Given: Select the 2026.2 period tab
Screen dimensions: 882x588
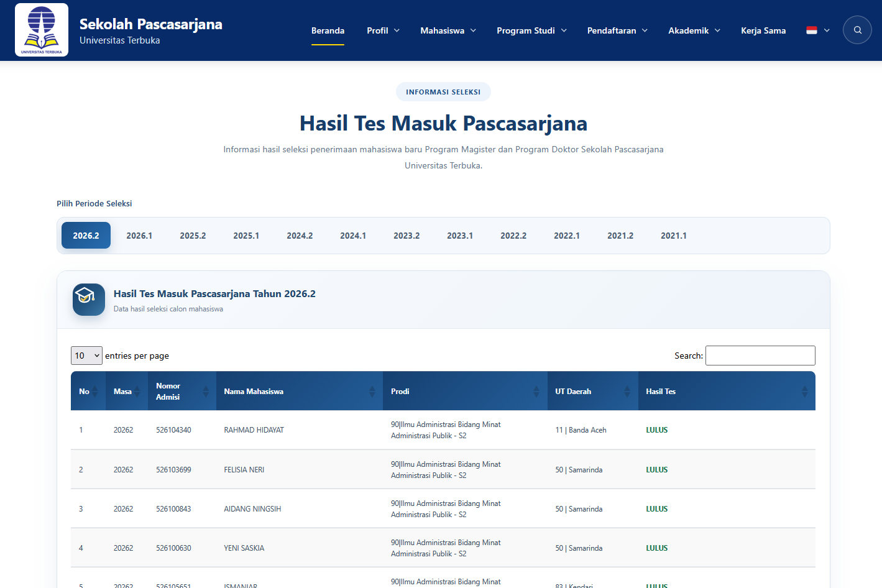Looking at the screenshot, I should tap(86, 236).
